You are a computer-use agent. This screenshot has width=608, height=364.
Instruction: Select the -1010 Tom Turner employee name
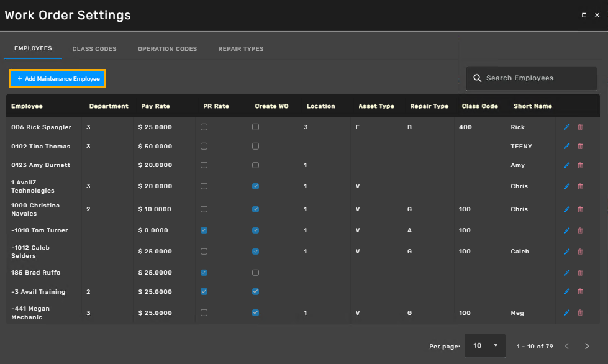(40, 230)
